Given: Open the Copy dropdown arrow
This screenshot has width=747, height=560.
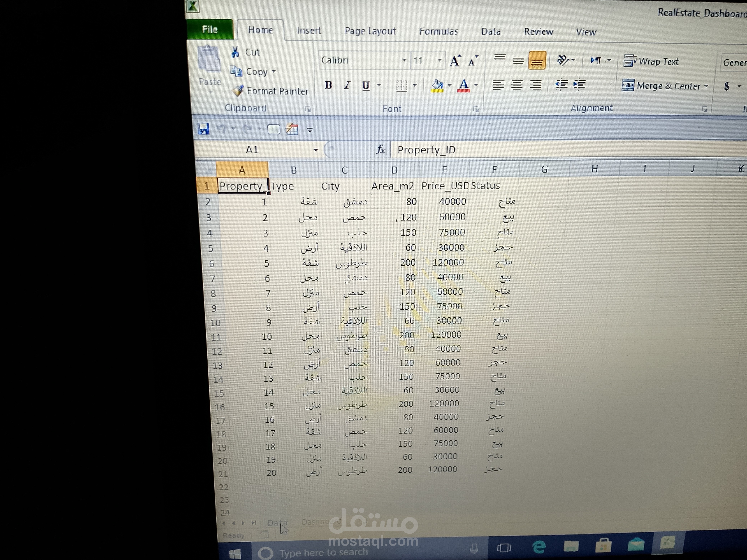Looking at the screenshot, I should [x=273, y=72].
